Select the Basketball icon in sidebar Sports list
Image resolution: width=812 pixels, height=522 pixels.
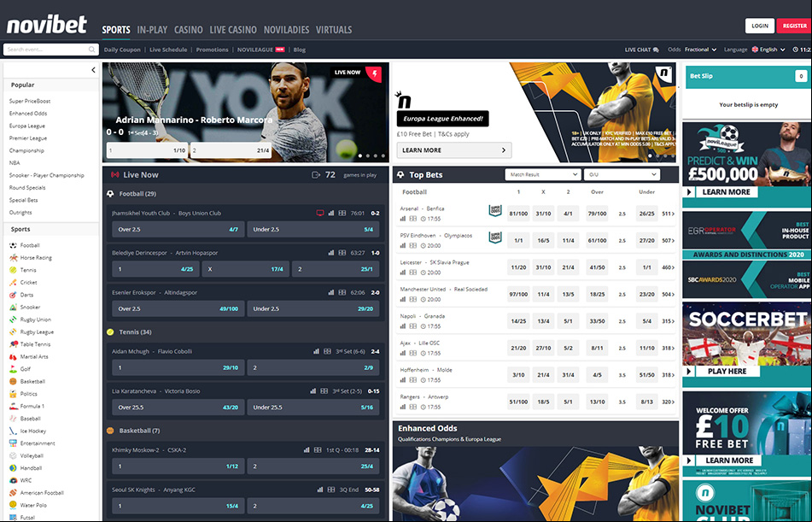pos(13,382)
